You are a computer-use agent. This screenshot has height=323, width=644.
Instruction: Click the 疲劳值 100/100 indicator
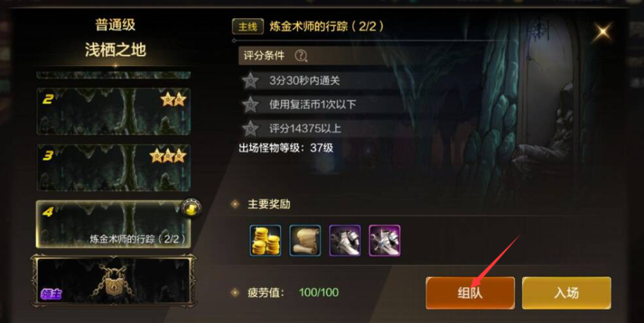tap(293, 293)
